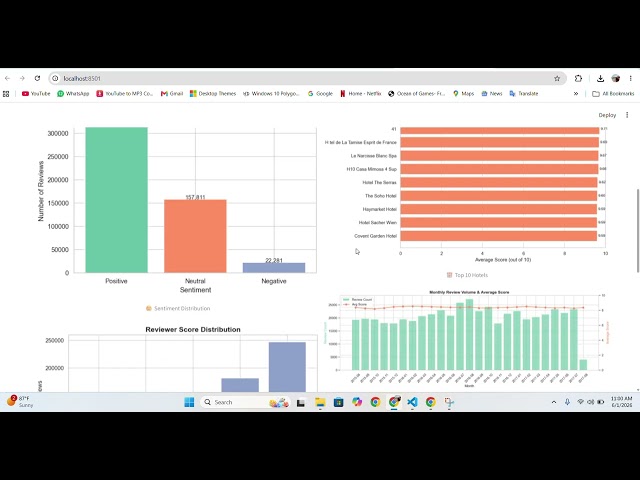This screenshot has height=480, width=640.
Task: Click the browser forward arrow
Action: [x=22, y=78]
